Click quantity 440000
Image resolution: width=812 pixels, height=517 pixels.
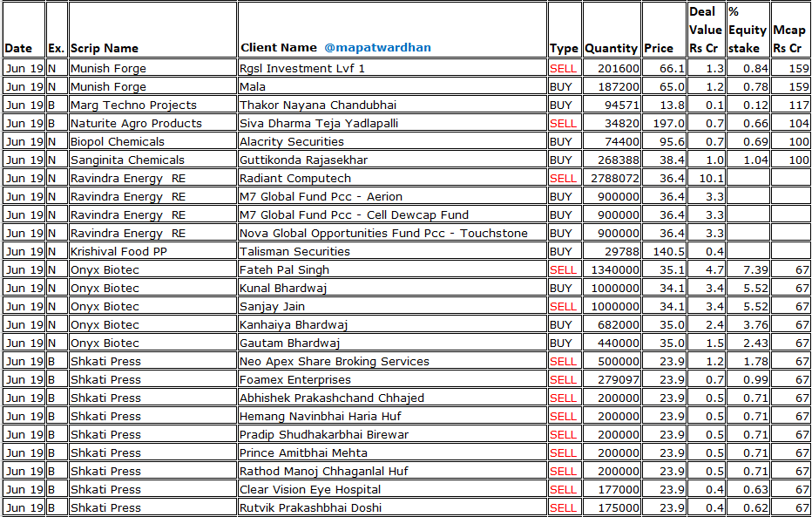[619, 343]
